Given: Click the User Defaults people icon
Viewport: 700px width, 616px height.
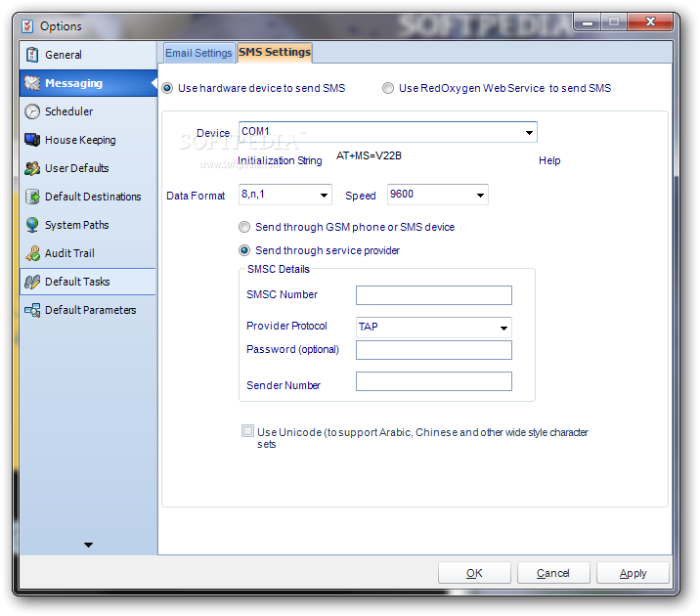Looking at the screenshot, I should click(32, 168).
